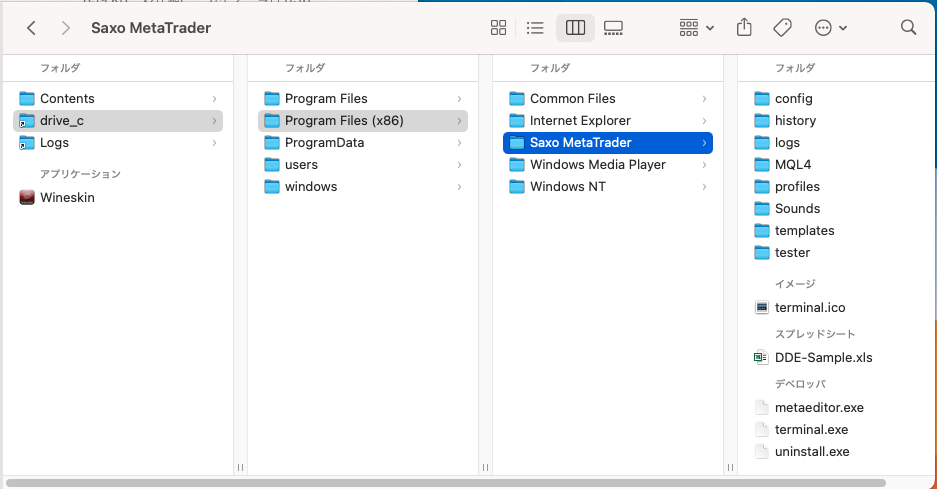Select the windows folder
This screenshot has height=489, width=937.
[363, 187]
